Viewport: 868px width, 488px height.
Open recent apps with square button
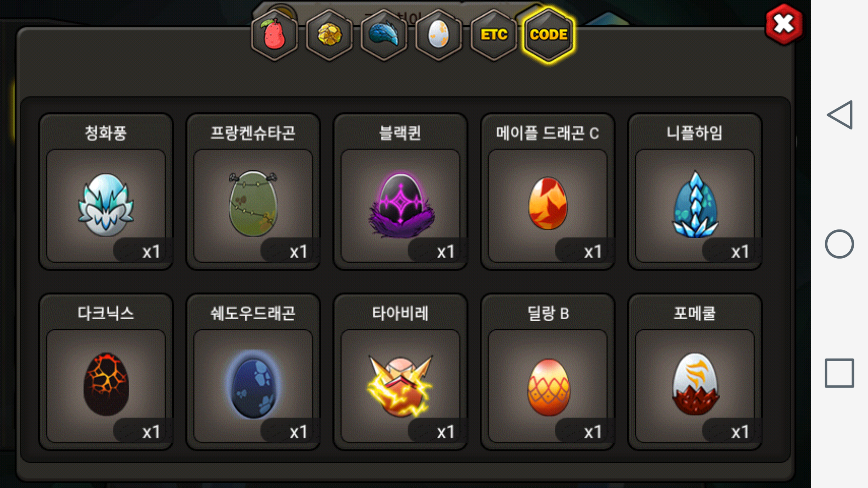pos(840,373)
